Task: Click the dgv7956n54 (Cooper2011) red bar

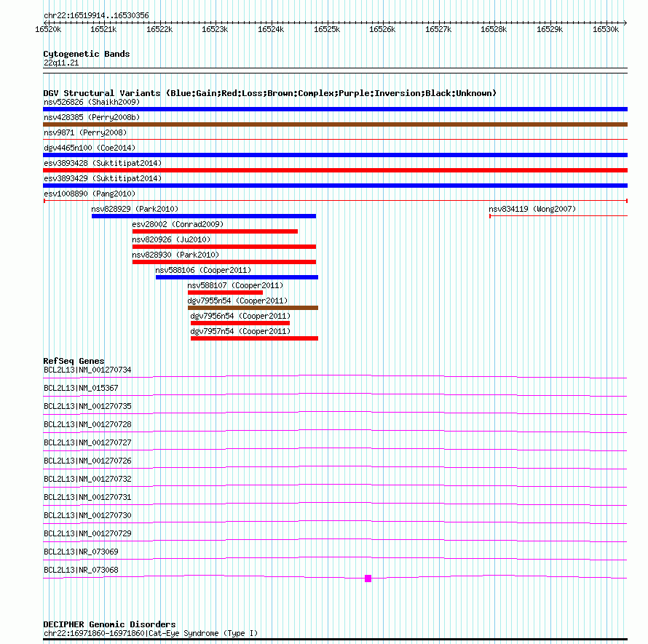Action: pos(240,323)
